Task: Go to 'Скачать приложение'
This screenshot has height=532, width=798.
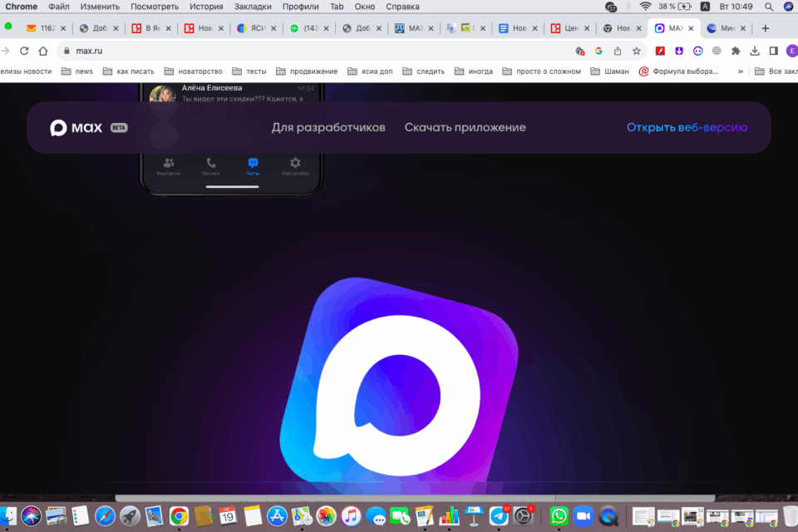Action: click(x=465, y=128)
